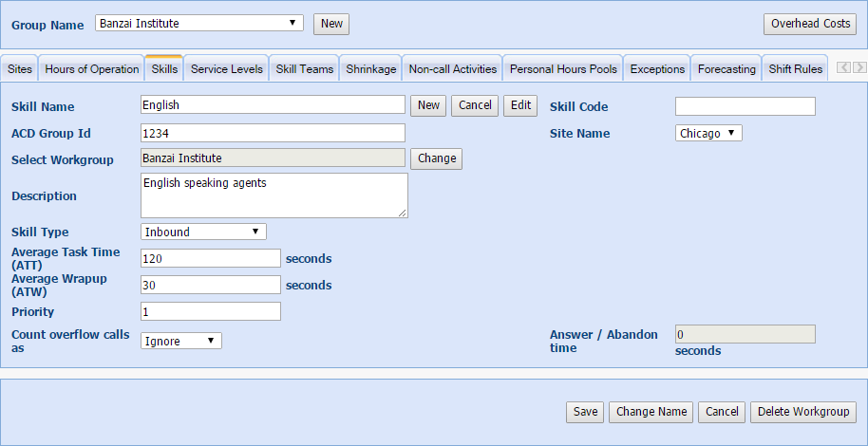Focus the ACD Group Id field
868x446 pixels.
coord(273,134)
